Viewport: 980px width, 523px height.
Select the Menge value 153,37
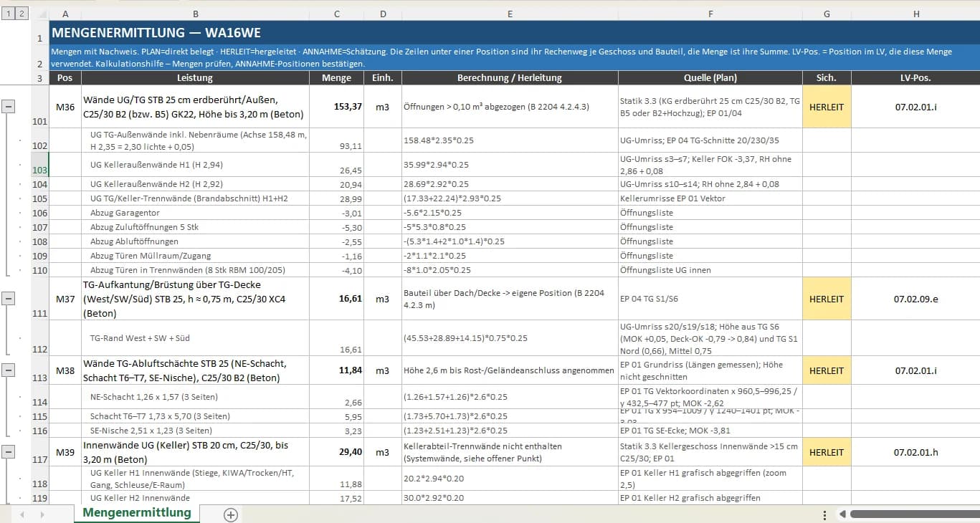(x=337, y=107)
